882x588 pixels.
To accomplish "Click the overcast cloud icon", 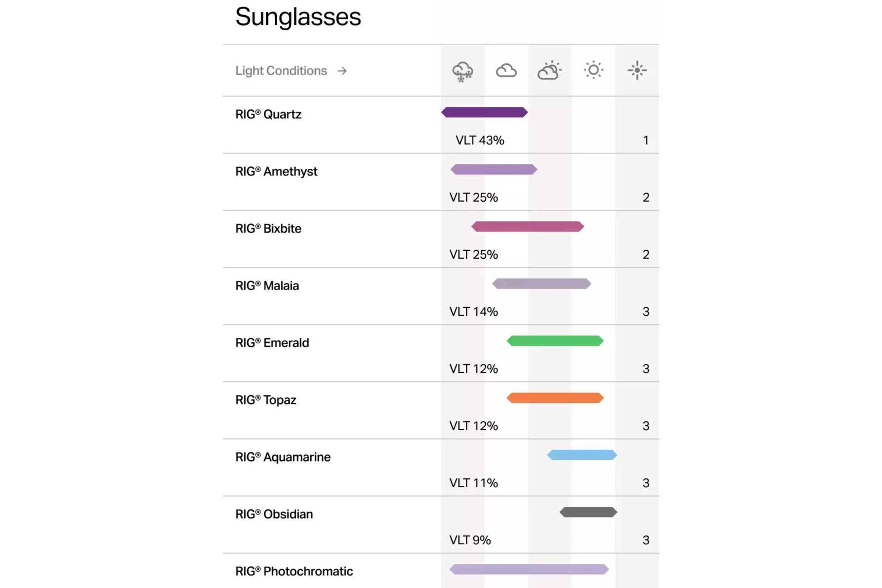I will coord(506,71).
